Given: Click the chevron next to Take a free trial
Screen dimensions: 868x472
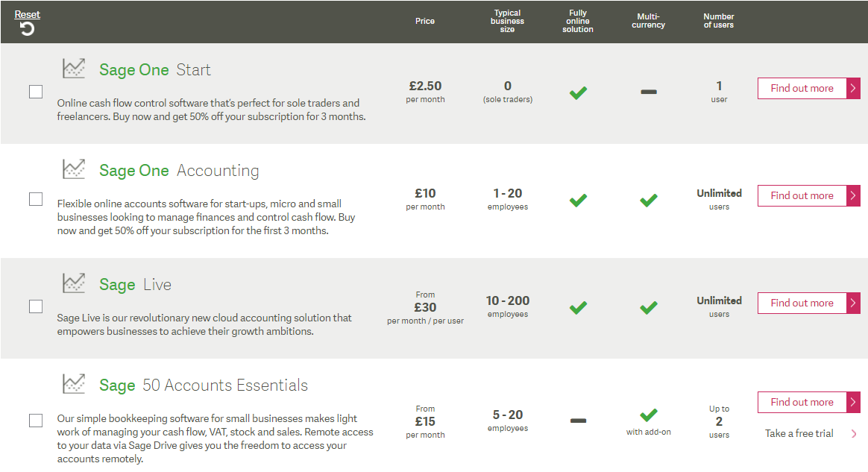Looking at the screenshot, I should point(854,434).
